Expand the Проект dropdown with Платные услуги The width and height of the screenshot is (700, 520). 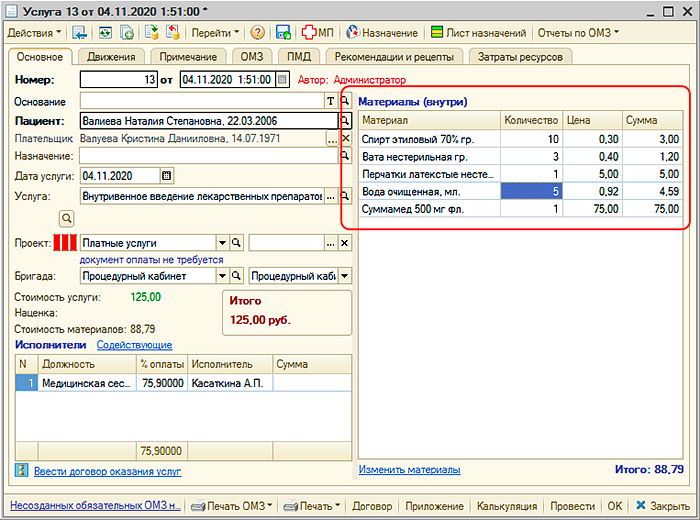(x=221, y=242)
